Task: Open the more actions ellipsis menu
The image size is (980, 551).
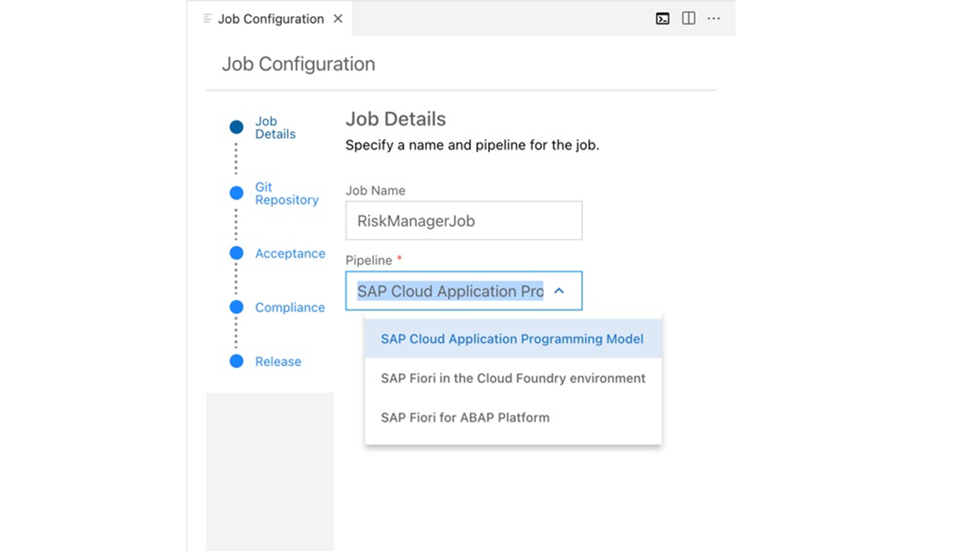Action: (x=714, y=18)
